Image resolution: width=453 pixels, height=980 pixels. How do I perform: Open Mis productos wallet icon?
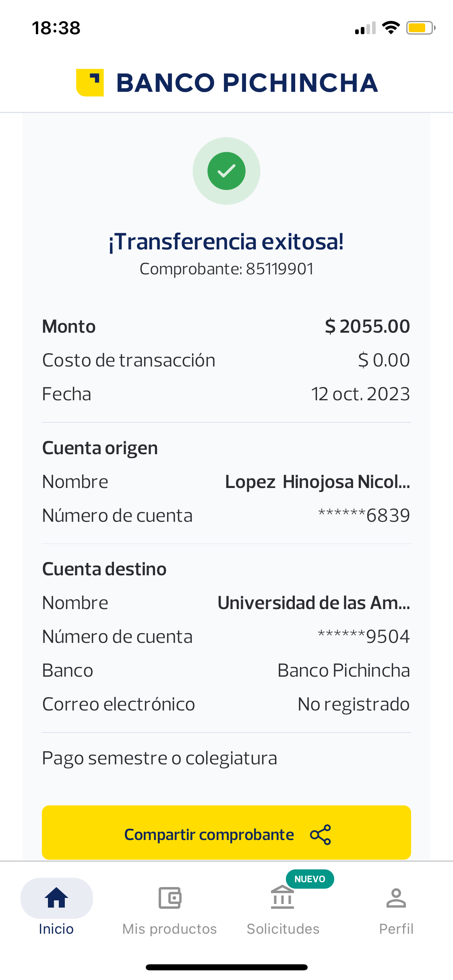click(170, 898)
